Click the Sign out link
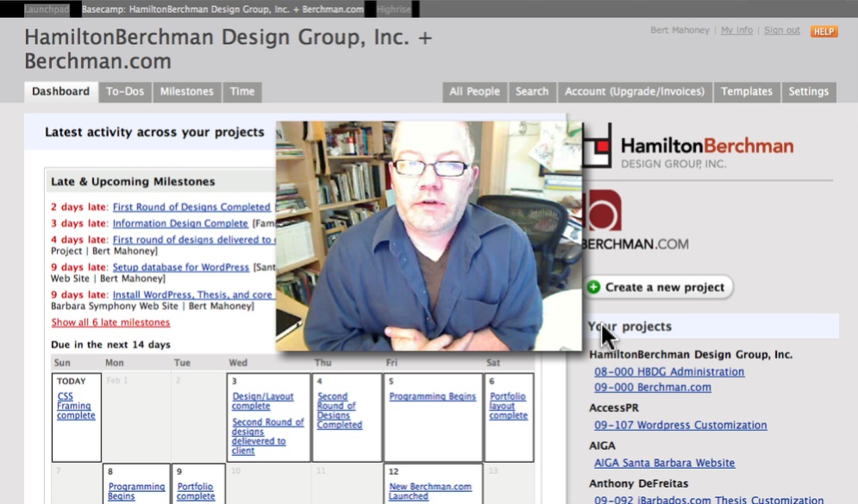 point(782,30)
